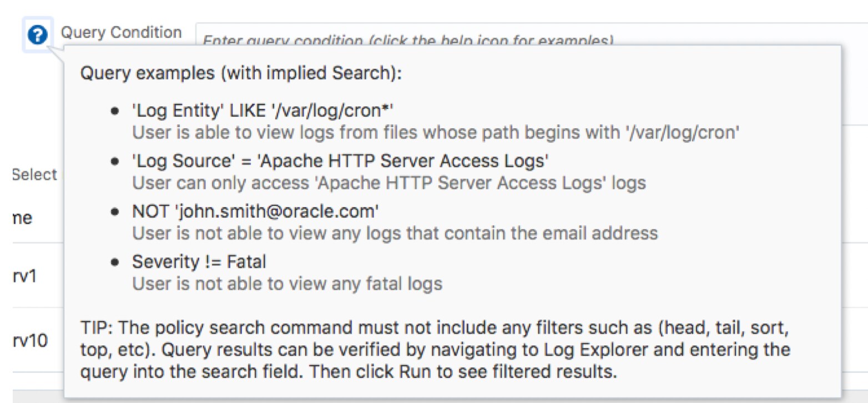Click the blue help question mark icon
Viewport: 868px width, 403px height.
37,36
